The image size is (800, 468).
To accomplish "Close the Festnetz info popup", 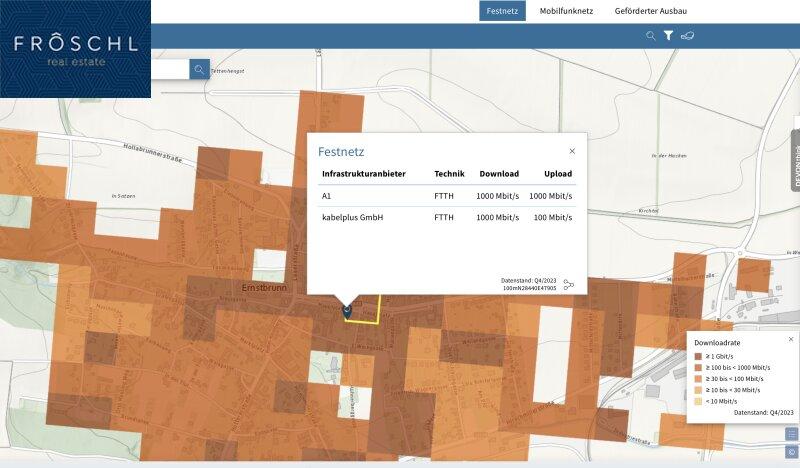I will 572,151.
